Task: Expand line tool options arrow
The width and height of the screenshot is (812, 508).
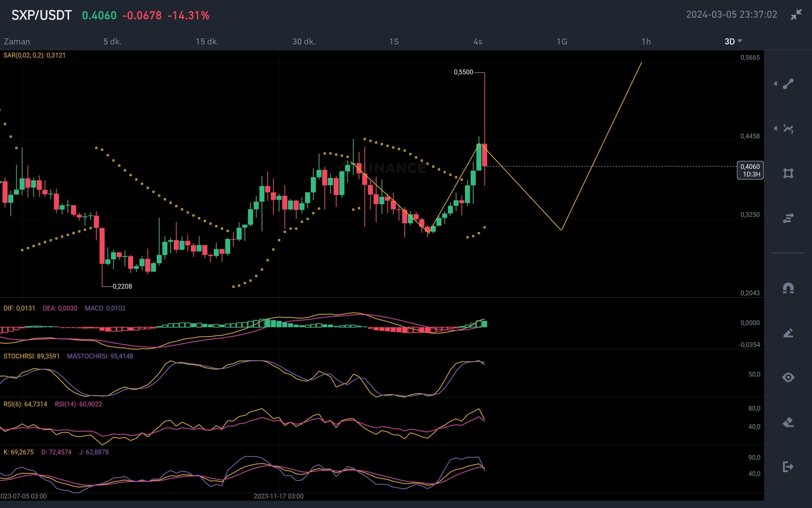Action: [x=776, y=84]
